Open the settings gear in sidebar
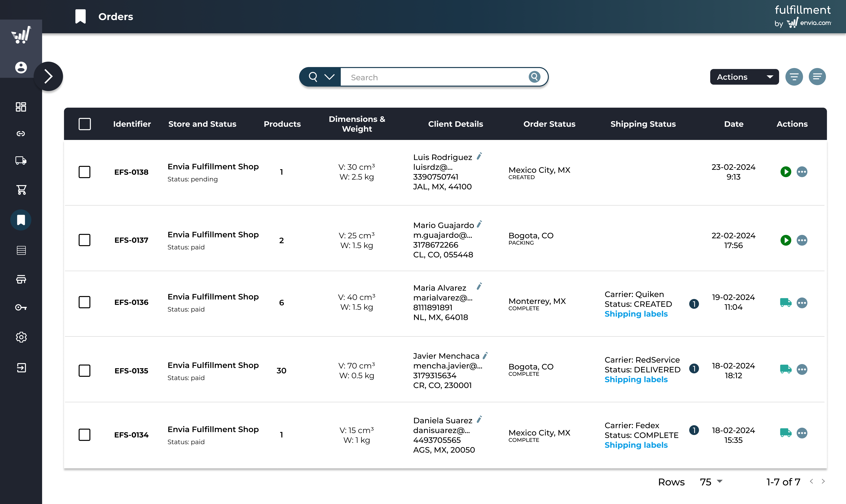Screen dimensions: 846x504 pyautogui.click(x=21, y=337)
